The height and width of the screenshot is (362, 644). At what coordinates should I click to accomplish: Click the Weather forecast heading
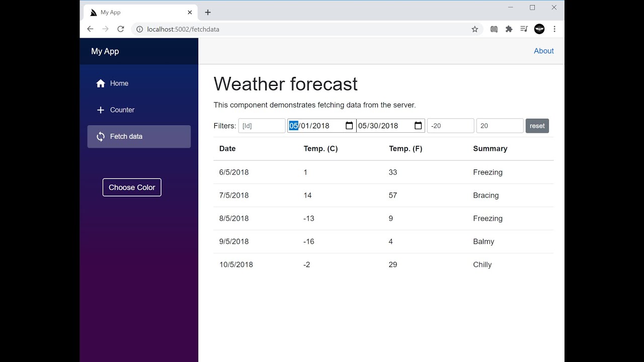point(286,84)
